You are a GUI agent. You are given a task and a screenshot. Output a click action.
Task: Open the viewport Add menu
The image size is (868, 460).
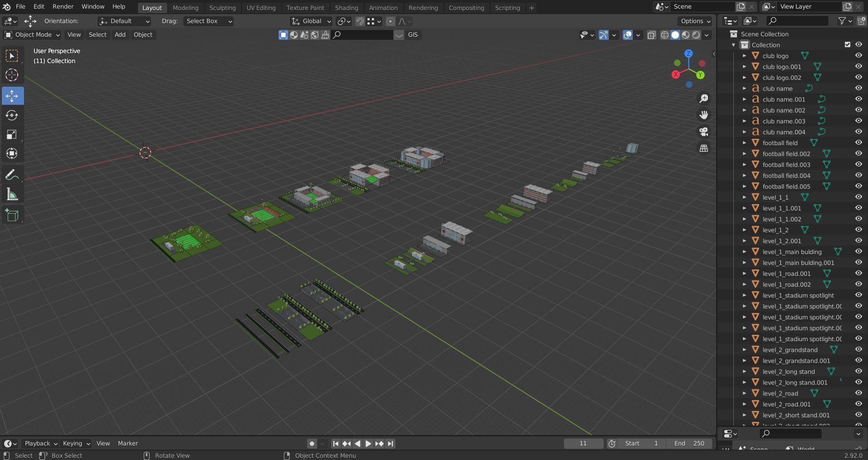(x=120, y=35)
